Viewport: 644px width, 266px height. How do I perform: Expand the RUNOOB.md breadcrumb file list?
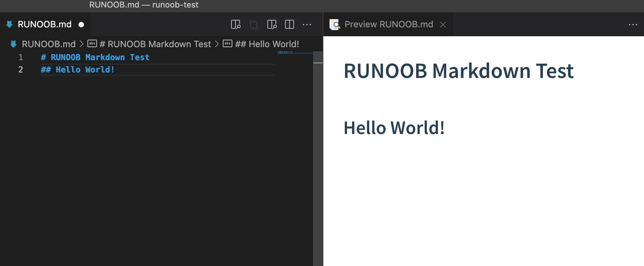coord(49,44)
